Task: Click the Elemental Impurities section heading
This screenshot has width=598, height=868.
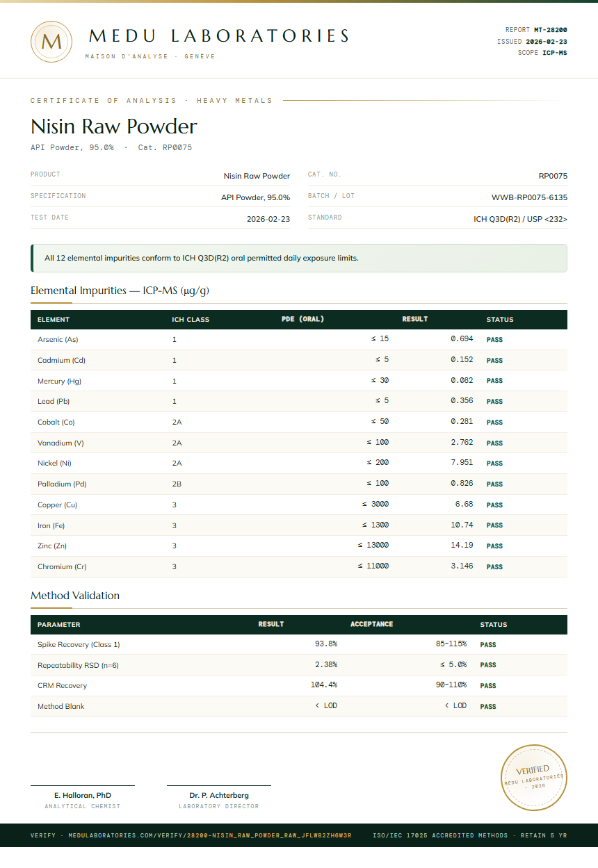Action: pos(120,290)
